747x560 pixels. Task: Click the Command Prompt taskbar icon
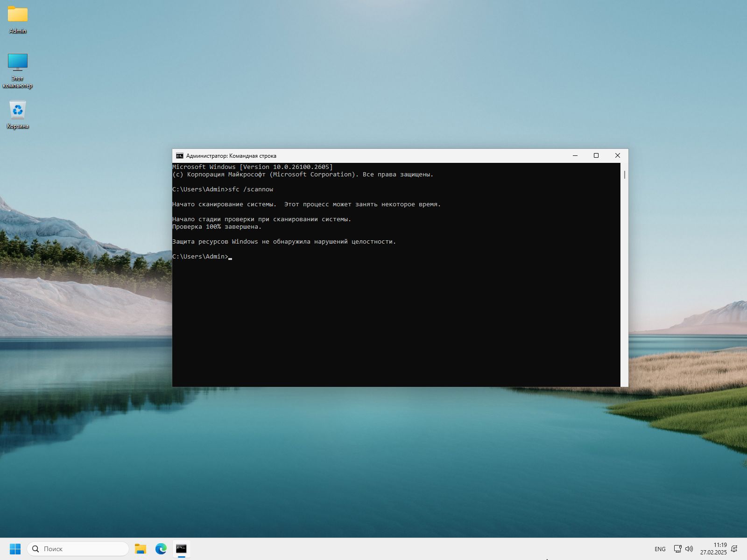[x=182, y=549]
